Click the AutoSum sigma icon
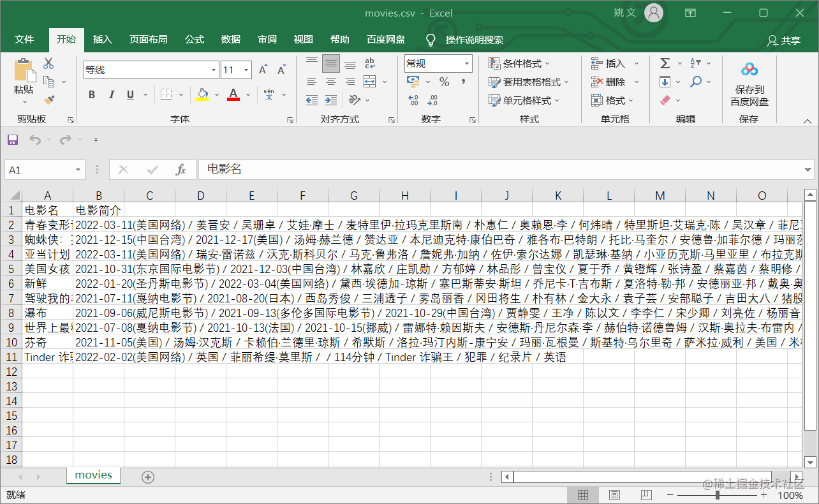Viewport: 819px width, 504px height. [x=665, y=63]
